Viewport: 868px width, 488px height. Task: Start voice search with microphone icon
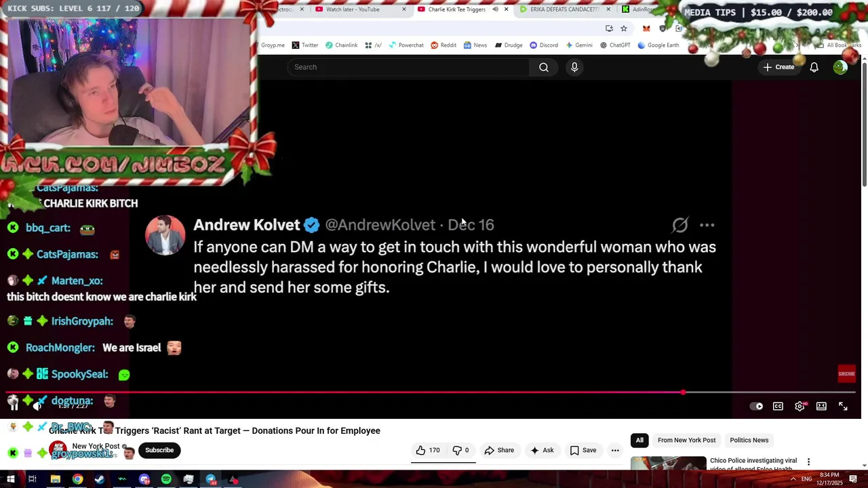coord(574,67)
